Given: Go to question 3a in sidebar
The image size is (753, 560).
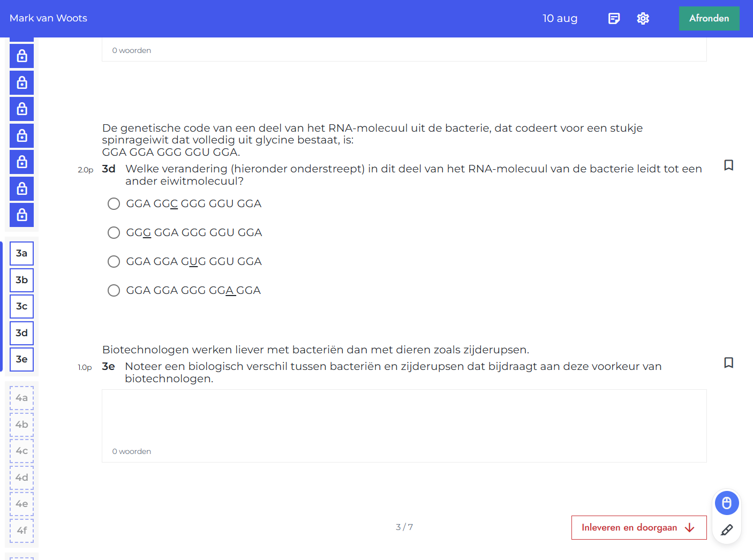Looking at the screenshot, I should [x=22, y=253].
